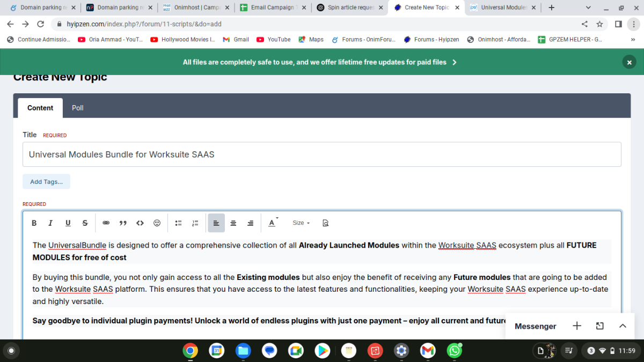Switch to Universal Modules tab
644x362 pixels.
pos(503,8)
